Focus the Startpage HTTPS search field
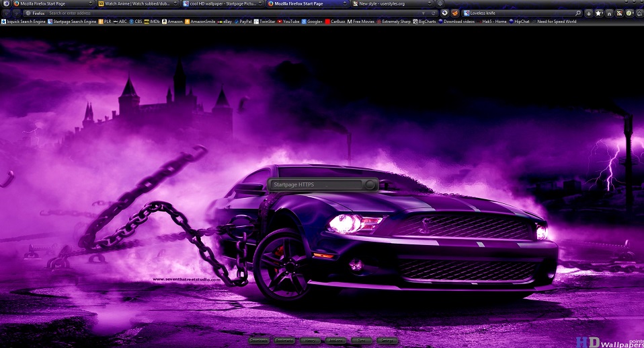The height and width of the screenshot is (348, 644). tap(316, 184)
